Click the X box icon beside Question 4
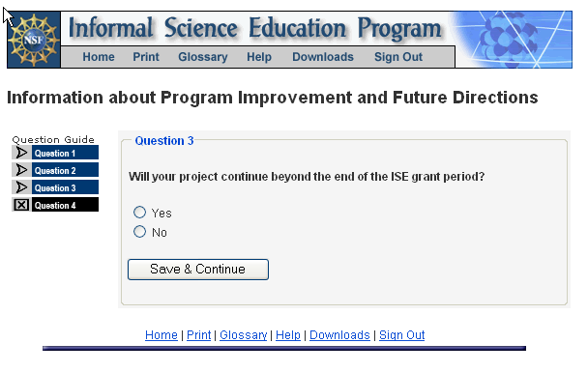Viewport: 588px width, 372px height. point(21,205)
